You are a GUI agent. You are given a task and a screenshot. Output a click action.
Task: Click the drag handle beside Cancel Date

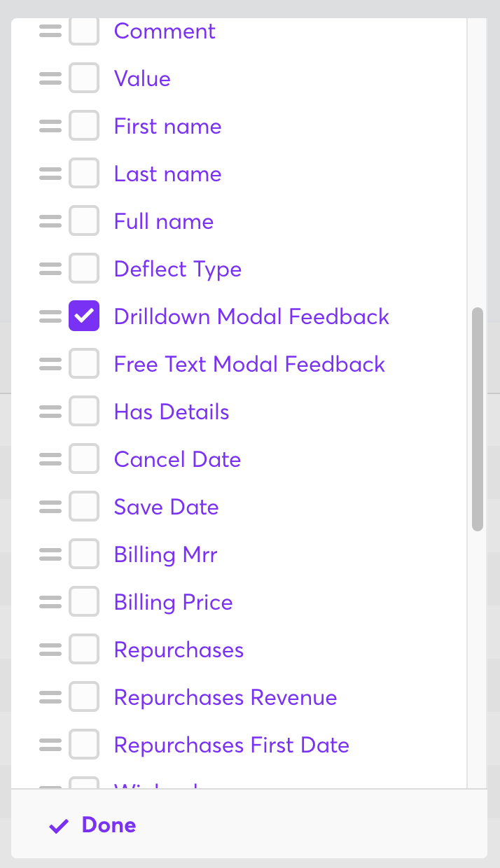click(50, 460)
